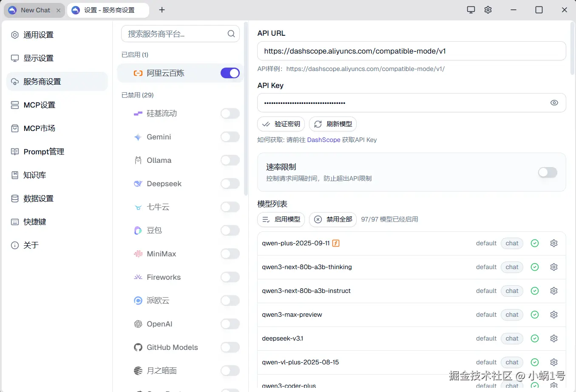
Task: Open MCP市场 in the sidebar
Action: [57, 128]
